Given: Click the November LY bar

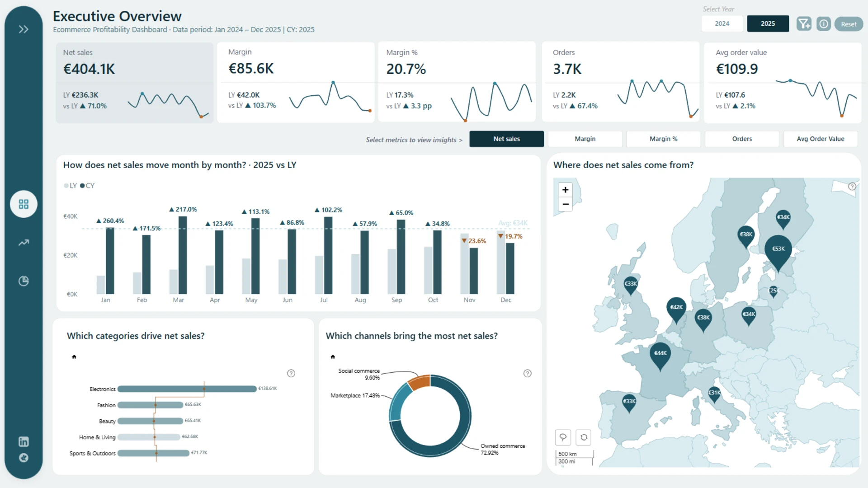Looking at the screenshot, I should coord(465,264).
